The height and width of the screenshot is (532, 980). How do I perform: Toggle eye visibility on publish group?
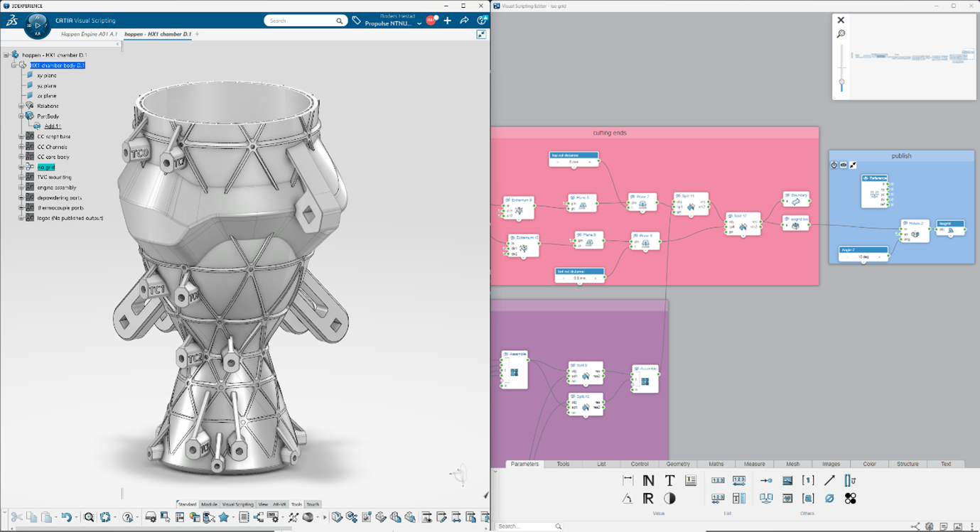coord(844,165)
